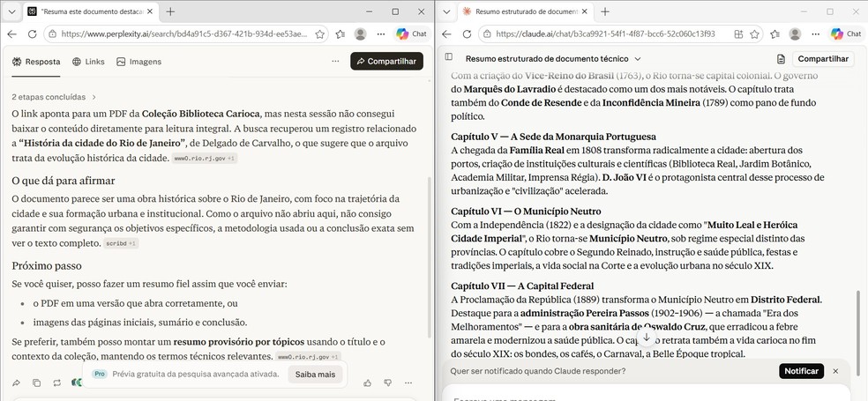Expand the Claude chat title dropdown
The height and width of the screenshot is (401, 868).
coord(638,59)
